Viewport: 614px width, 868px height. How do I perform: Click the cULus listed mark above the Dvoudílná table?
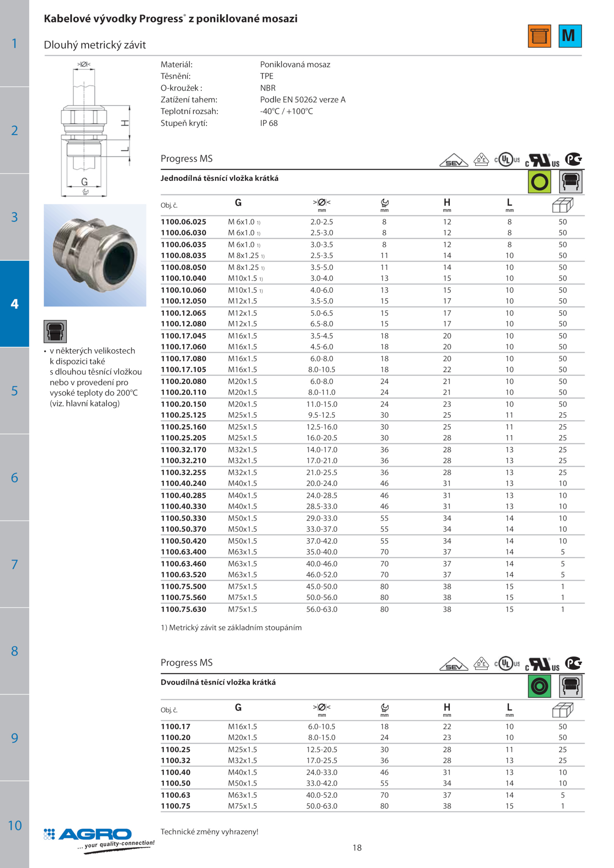point(507,664)
